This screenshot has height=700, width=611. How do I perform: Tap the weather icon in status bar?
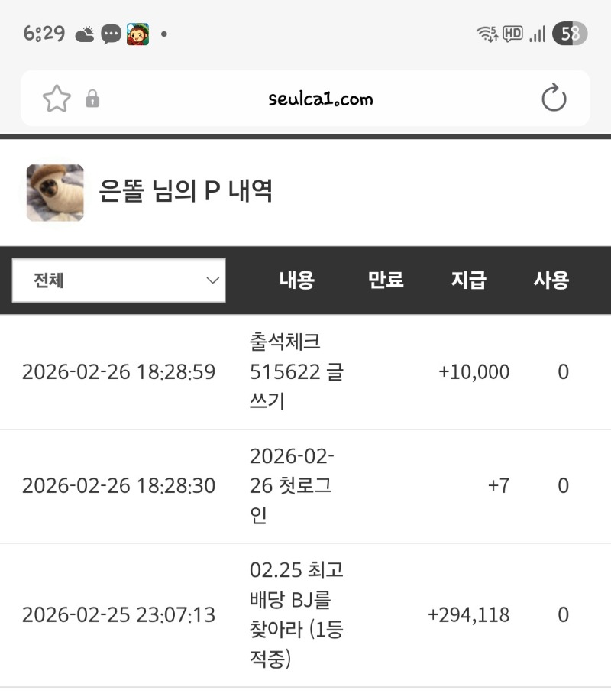pyautogui.click(x=85, y=34)
